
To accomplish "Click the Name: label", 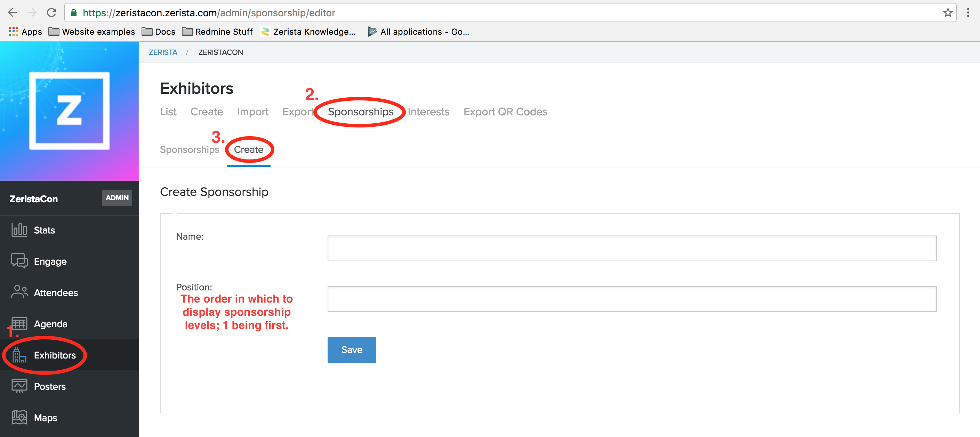I will tap(190, 236).
